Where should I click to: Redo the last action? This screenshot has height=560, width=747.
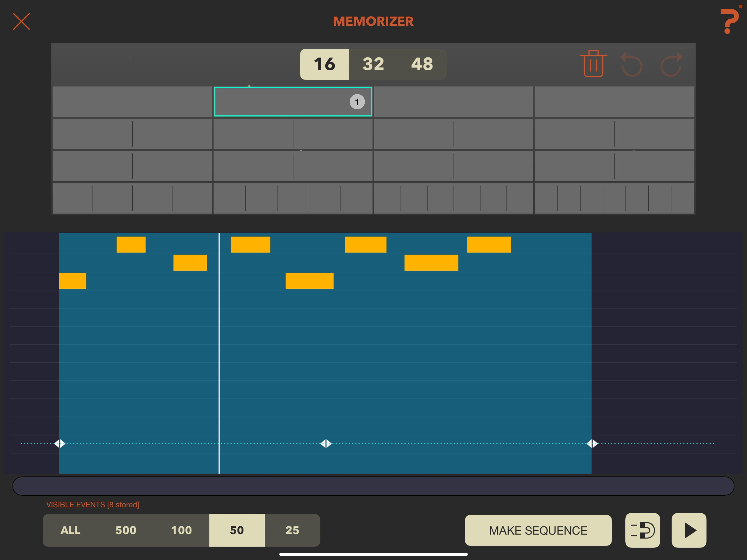[671, 64]
